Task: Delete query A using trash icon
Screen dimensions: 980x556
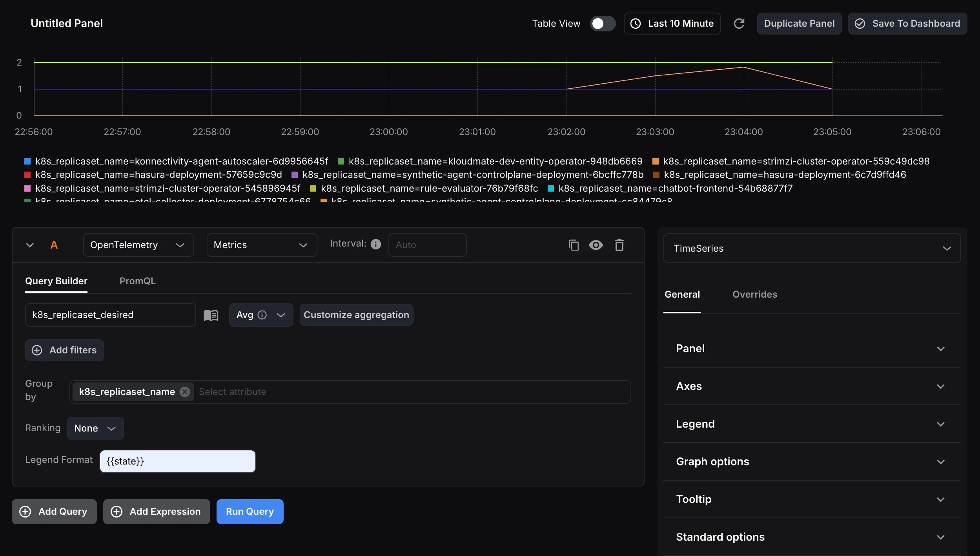Action: click(x=619, y=245)
